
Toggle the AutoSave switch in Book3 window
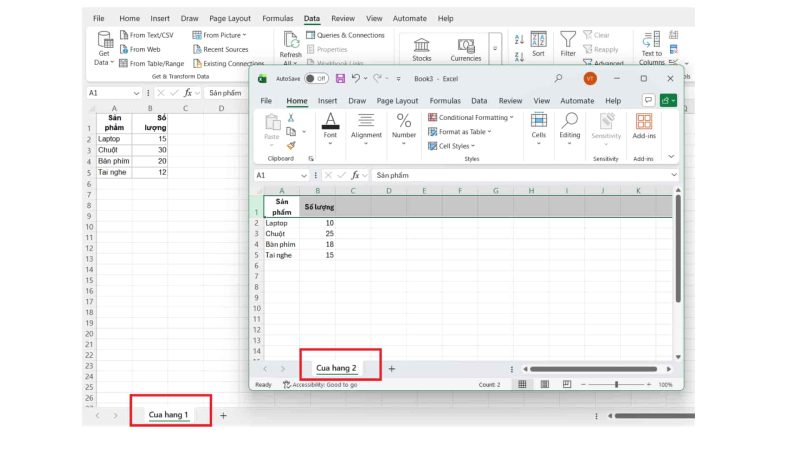[316, 79]
